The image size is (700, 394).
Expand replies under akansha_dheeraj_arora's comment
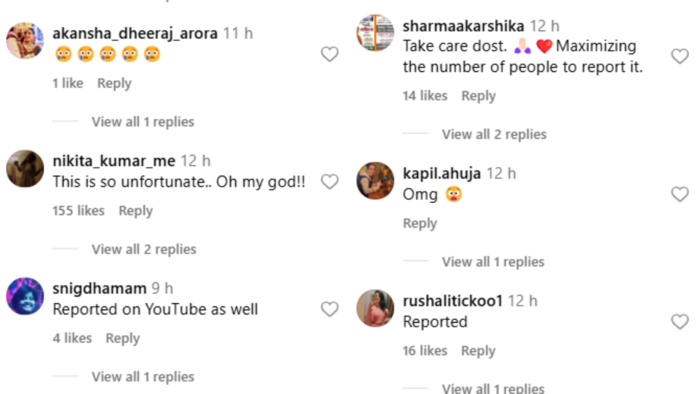point(143,122)
